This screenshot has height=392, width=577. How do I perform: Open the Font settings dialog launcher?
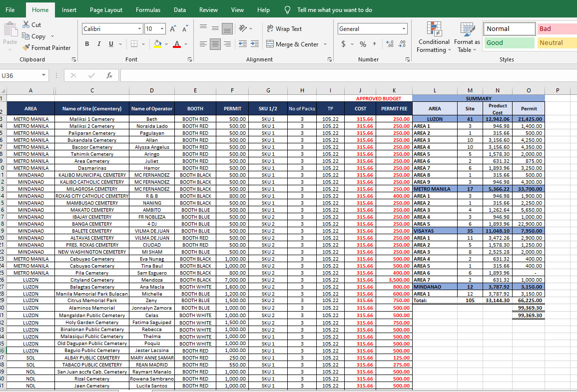click(x=190, y=59)
